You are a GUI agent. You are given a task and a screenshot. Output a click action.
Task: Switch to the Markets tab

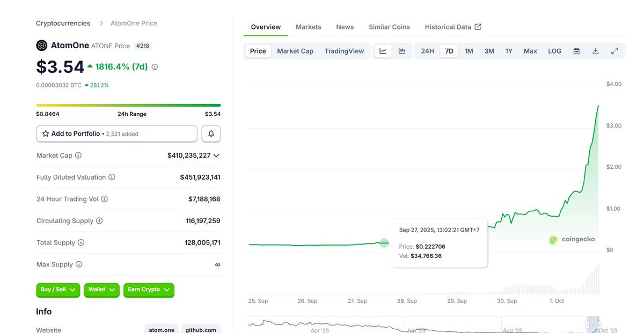tap(309, 27)
